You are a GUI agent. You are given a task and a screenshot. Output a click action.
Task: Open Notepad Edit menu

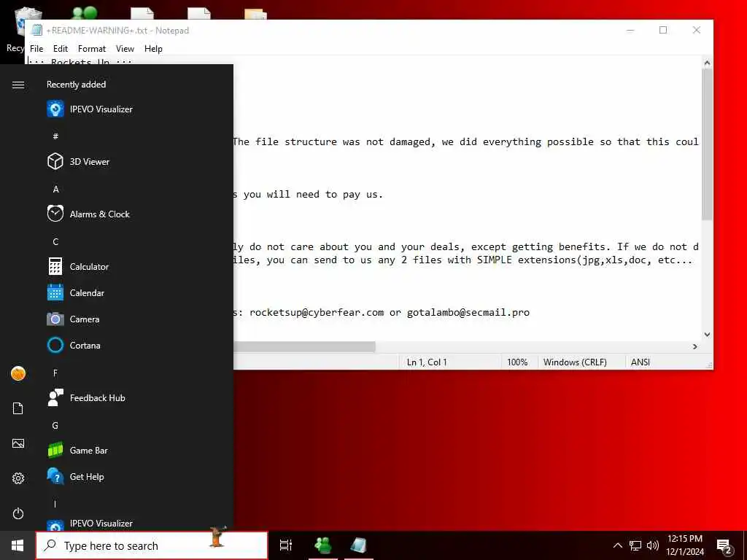click(x=61, y=49)
